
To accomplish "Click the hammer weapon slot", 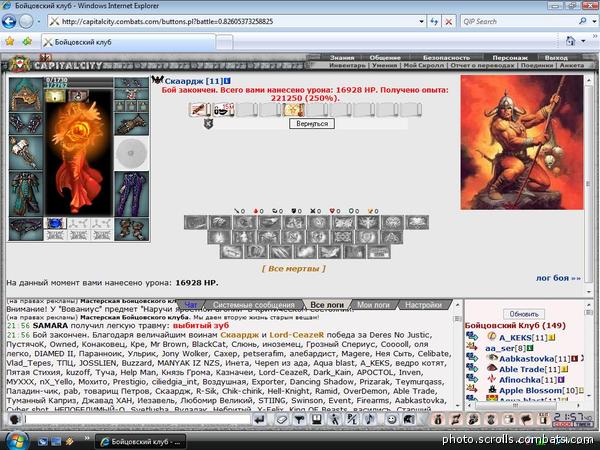I will click(26, 152).
